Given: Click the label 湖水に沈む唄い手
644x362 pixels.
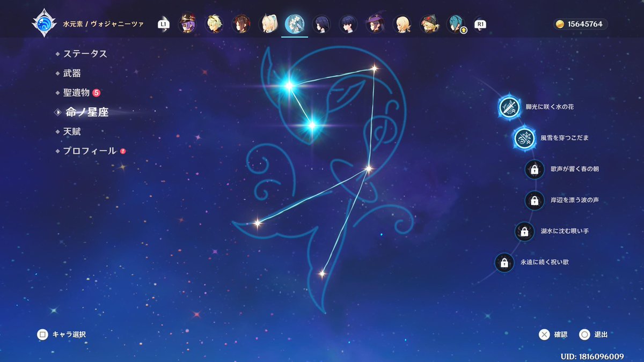Looking at the screenshot, I should tap(565, 231).
